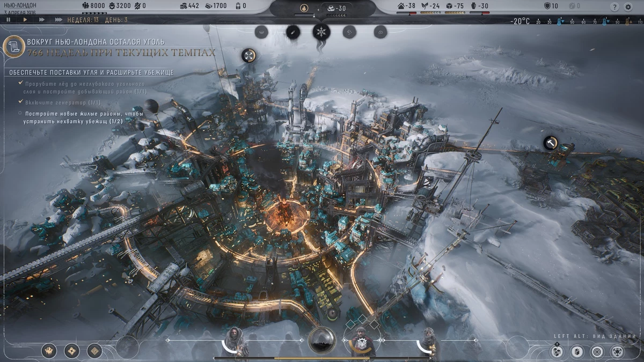This screenshot has width=644, height=362.
Task: Open the third bottom-left layered-squares icon
Action: pyautogui.click(x=94, y=351)
